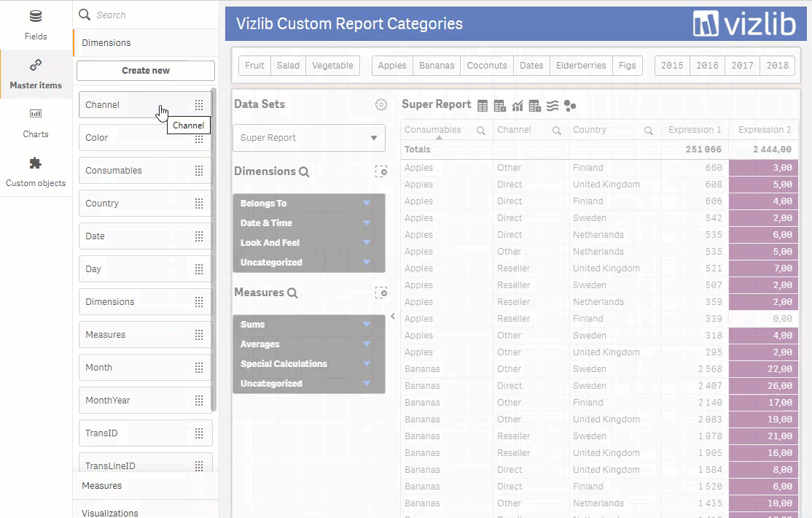Filter by Salad
This screenshot has width=812, height=518.
point(288,66)
